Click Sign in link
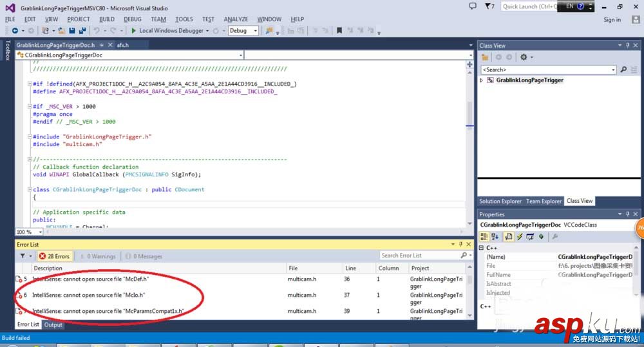Screen dimensions: 644x347 pos(612,20)
